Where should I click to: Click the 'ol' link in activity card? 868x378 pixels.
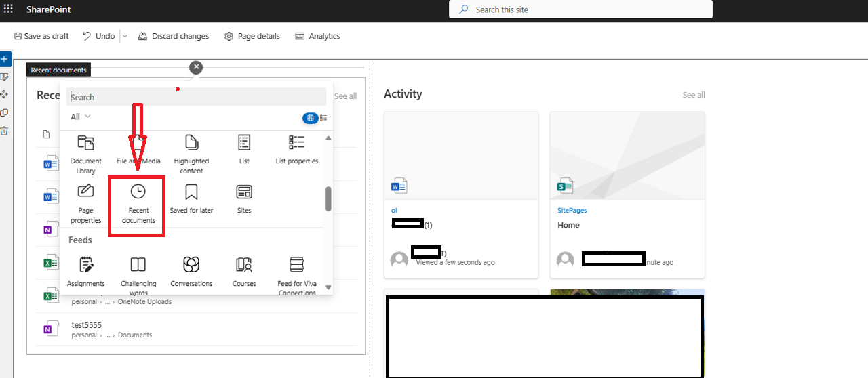coord(394,211)
